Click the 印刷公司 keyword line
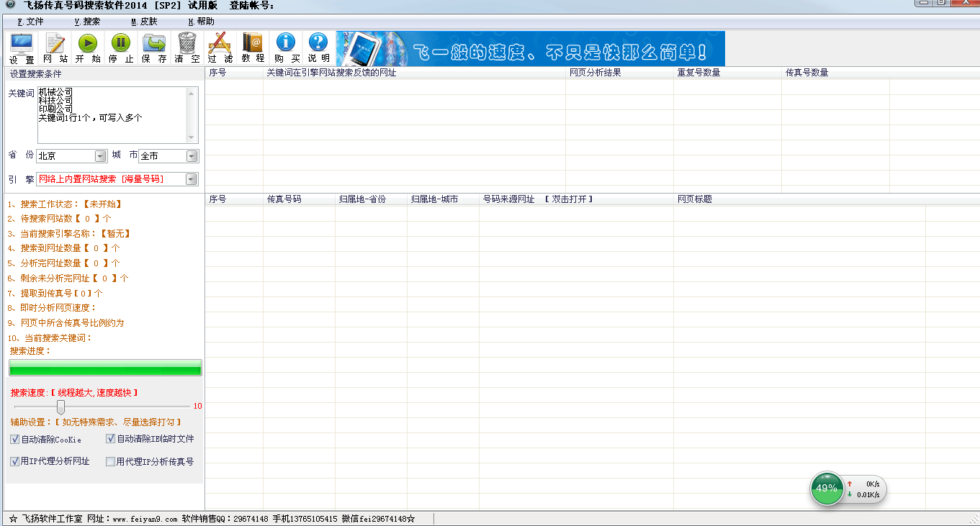This screenshot has height=526, width=980. click(x=55, y=109)
